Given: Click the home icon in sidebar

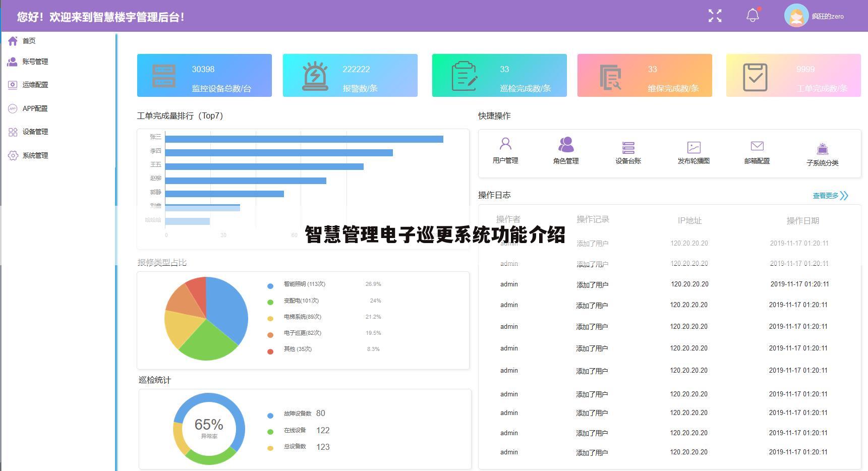Looking at the screenshot, I should (13, 41).
